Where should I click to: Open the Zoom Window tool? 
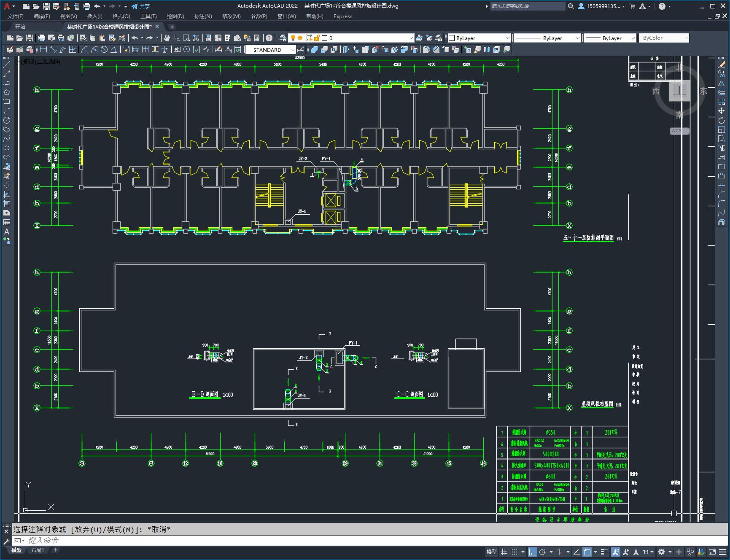click(x=186, y=38)
